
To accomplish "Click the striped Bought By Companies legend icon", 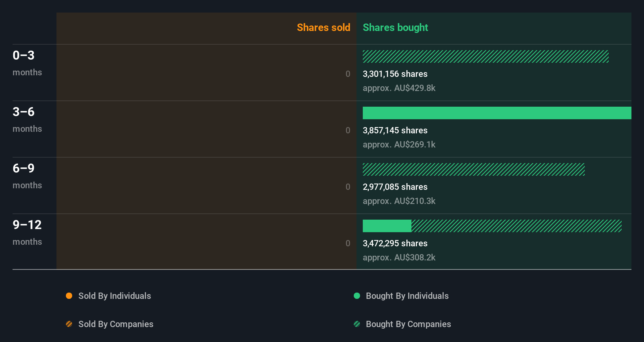I will [x=357, y=324].
